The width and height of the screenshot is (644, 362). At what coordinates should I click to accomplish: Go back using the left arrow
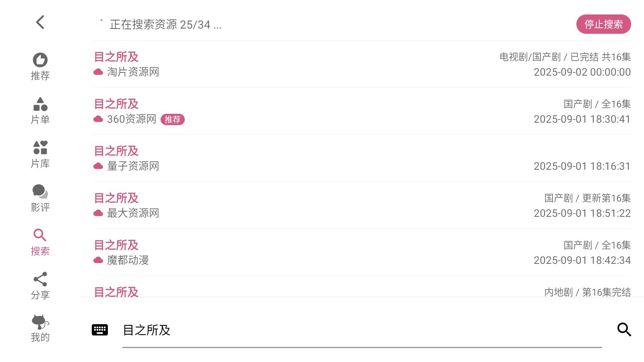40,22
